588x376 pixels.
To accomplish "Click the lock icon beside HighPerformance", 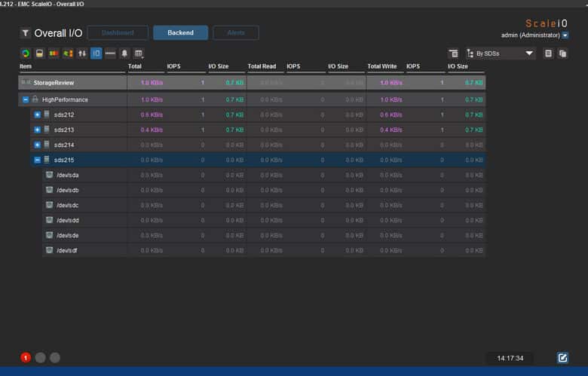I will click(35, 99).
